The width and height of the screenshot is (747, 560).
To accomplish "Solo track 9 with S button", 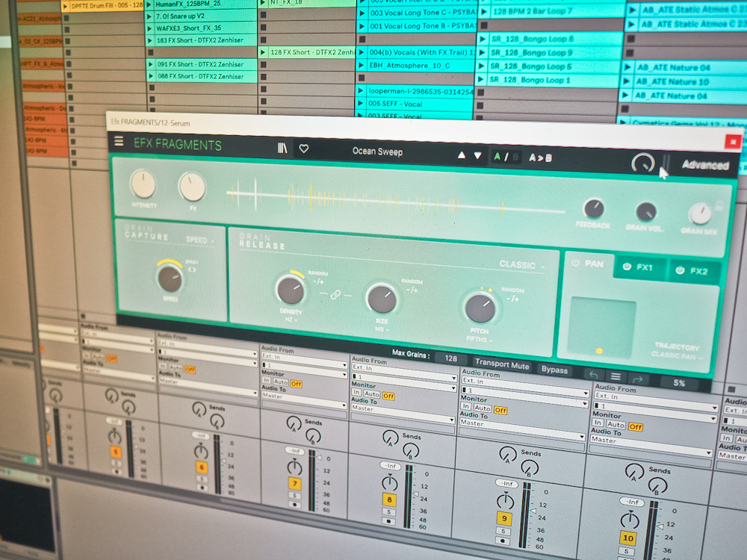I will coord(504,530).
